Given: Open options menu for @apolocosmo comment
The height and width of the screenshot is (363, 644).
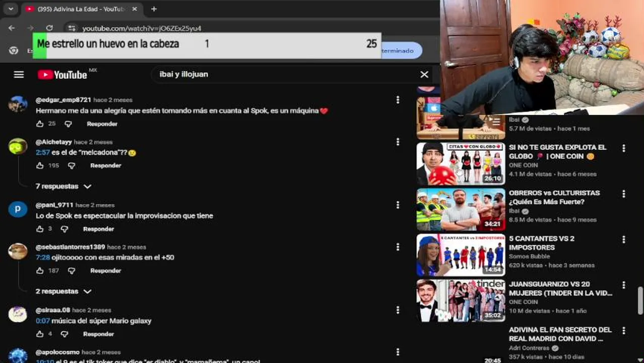Looking at the screenshot, I should tap(398, 352).
